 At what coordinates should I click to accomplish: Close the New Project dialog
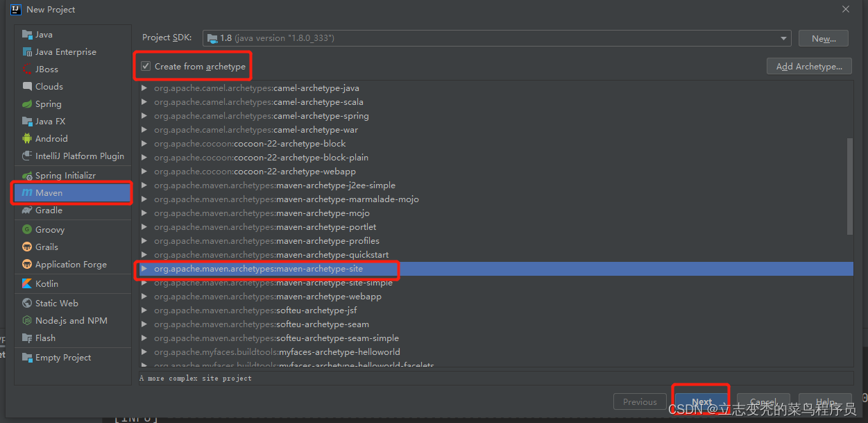[846, 10]
